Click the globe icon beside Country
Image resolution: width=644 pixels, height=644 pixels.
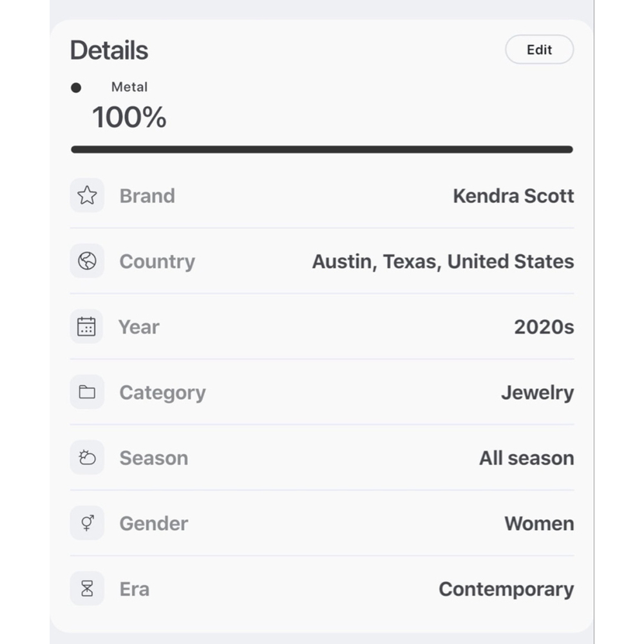coord(87,261)
